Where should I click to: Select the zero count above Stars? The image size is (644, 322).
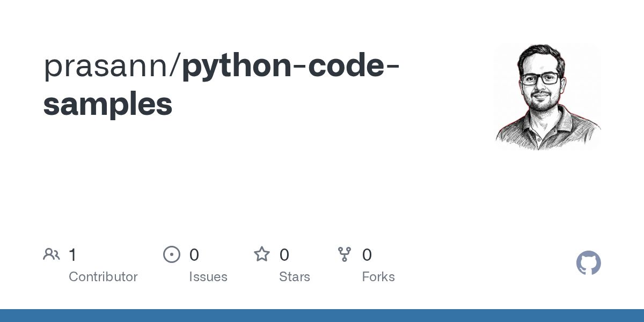[284, 254]
